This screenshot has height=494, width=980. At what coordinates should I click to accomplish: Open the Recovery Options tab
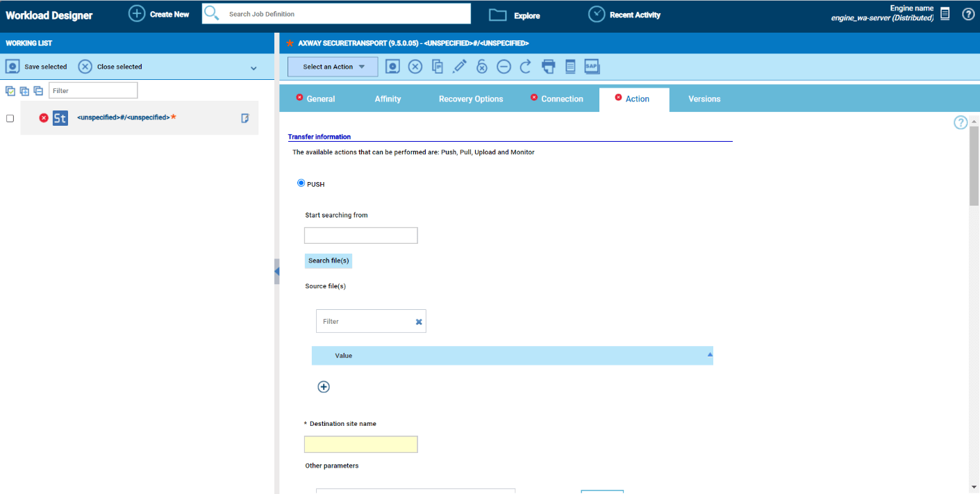[471, 99]
